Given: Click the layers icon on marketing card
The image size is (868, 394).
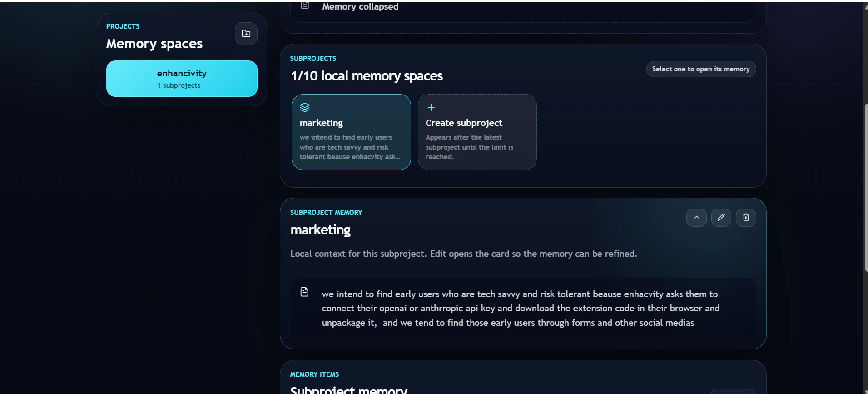Looking at the screenshot, I should tap(305, 107).
